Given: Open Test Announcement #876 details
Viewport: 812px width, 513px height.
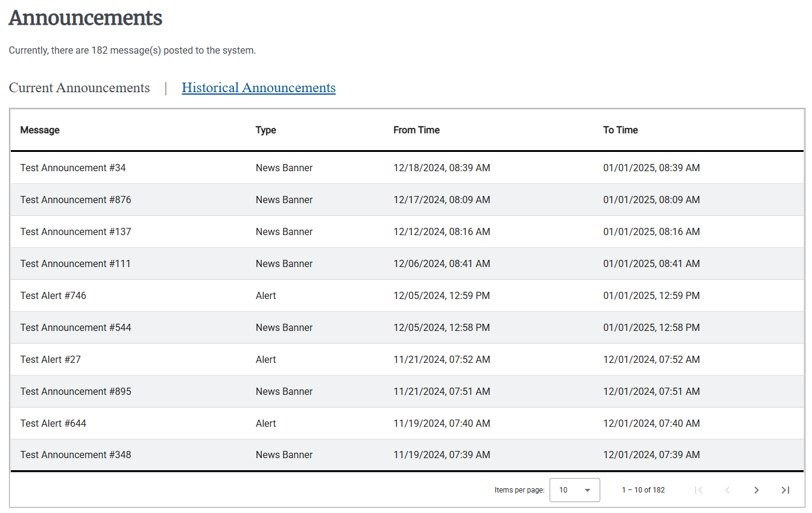Looking at the screenshot, I should coord(75,200).
